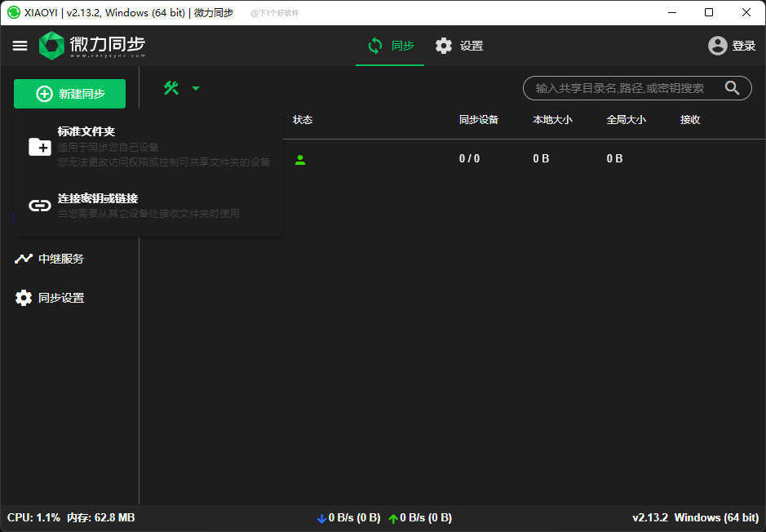Maximize the window
Viewport: 766px width, 532px height.
709,13
